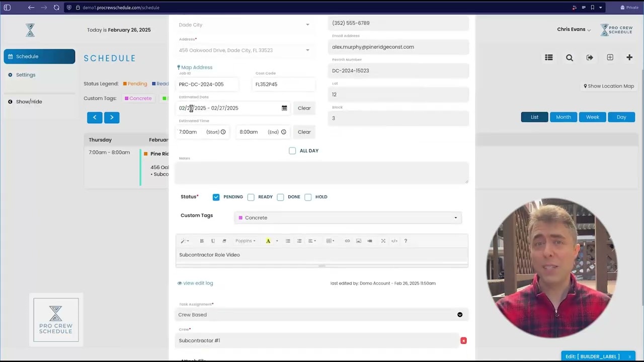Open the yellow text highlight color button
644x362 pixels.
pyautogui.click(x=268, y=241)
